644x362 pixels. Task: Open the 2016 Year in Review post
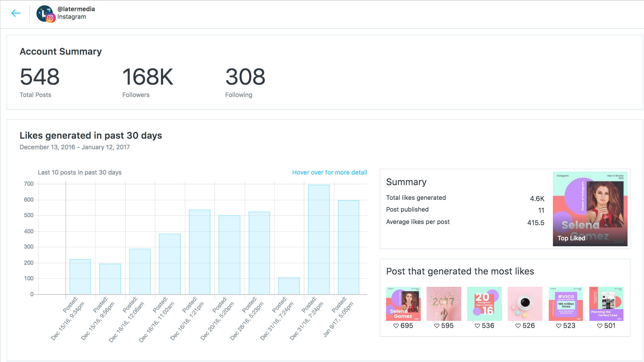484,304
